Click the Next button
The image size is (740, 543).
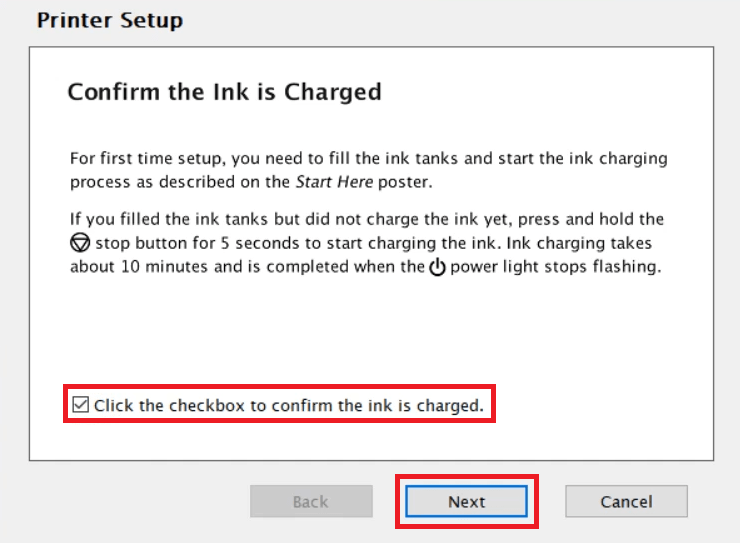pos(466,501)
